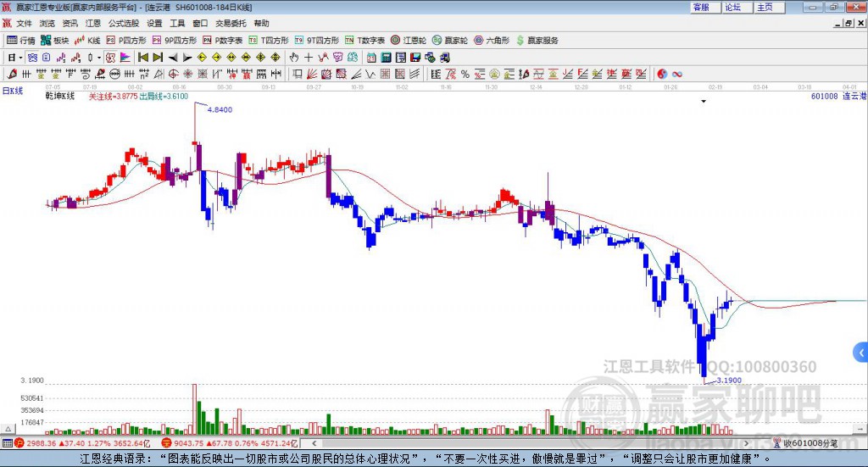Viewport: 868px width, 467px height.
Task: Open the 交易委托 menu
Action: click(231, 23)
